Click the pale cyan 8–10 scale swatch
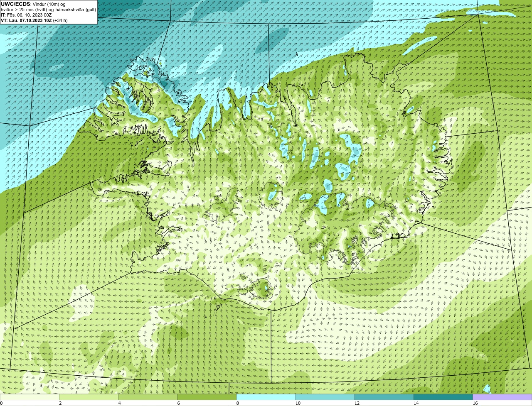Screen dimensions: 532x406 pos(266,397)
